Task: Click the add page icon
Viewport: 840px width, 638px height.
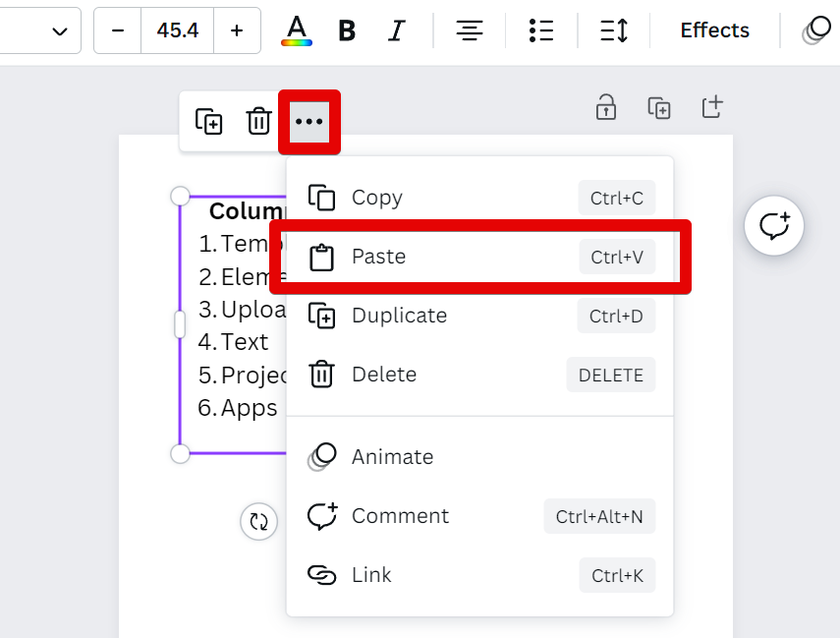Action: [711, 107]
